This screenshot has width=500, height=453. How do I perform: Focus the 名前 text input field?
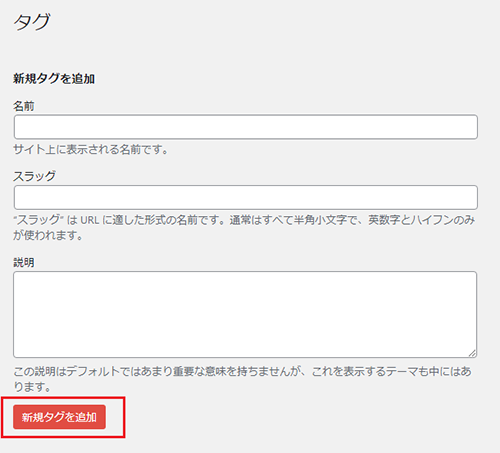246,127
